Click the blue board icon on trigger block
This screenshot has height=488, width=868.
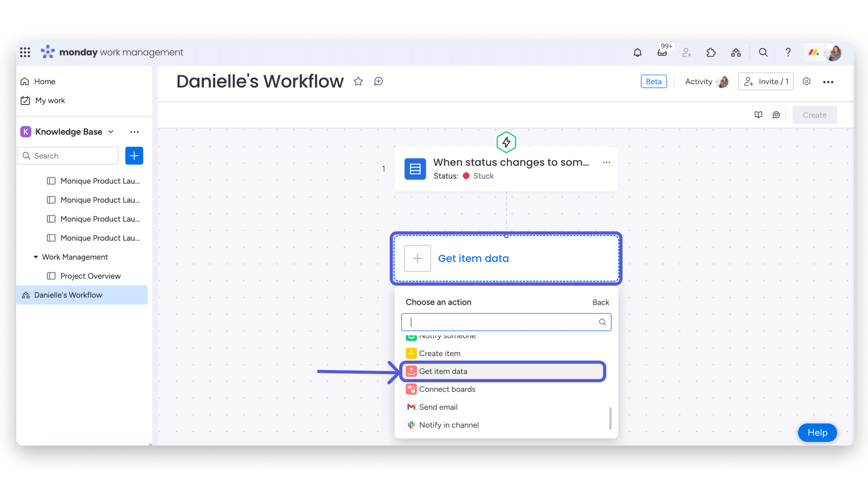[x=415, y=169]
